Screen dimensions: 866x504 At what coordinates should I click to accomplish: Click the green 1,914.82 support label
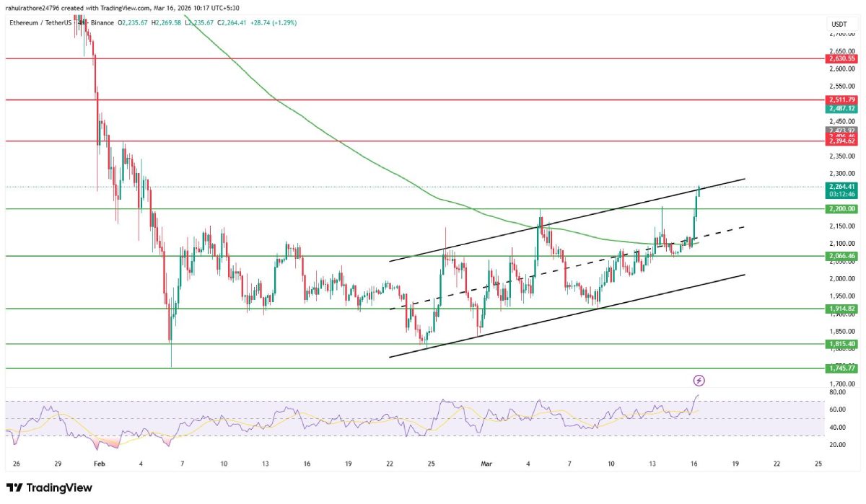[841, 309]
